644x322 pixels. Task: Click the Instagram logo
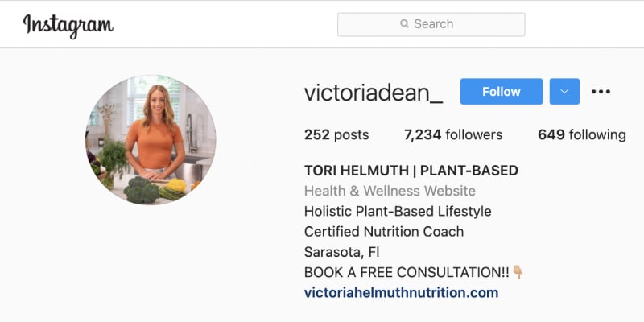point(68,26)
